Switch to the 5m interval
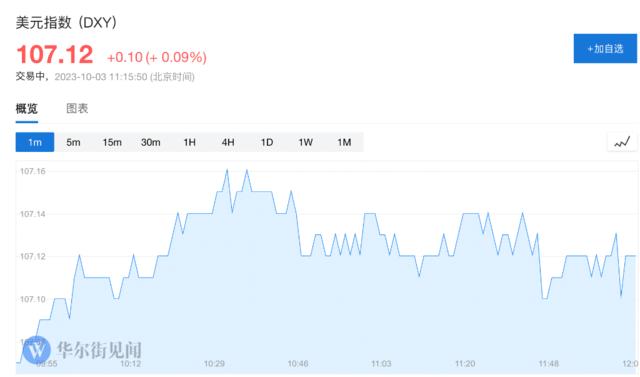Image resolution: width=640 pixels, height=377 pixels. coord(73,142)
